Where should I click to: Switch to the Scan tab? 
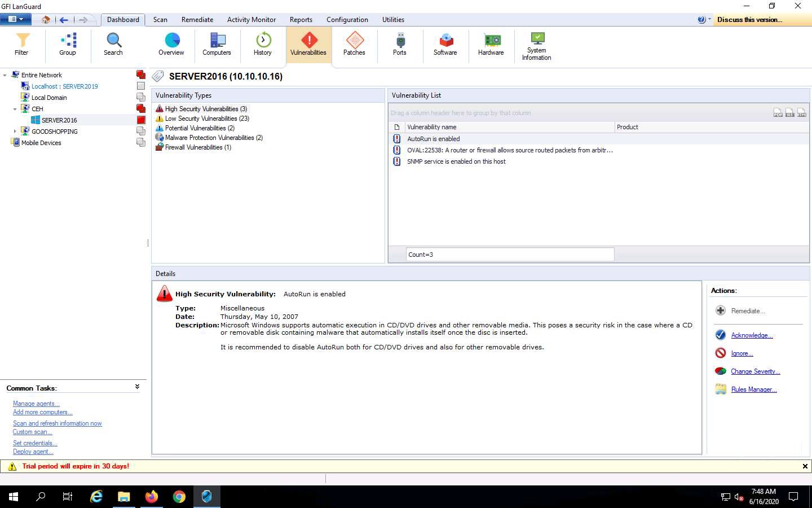pyautogui.click(x=160, y=20)
